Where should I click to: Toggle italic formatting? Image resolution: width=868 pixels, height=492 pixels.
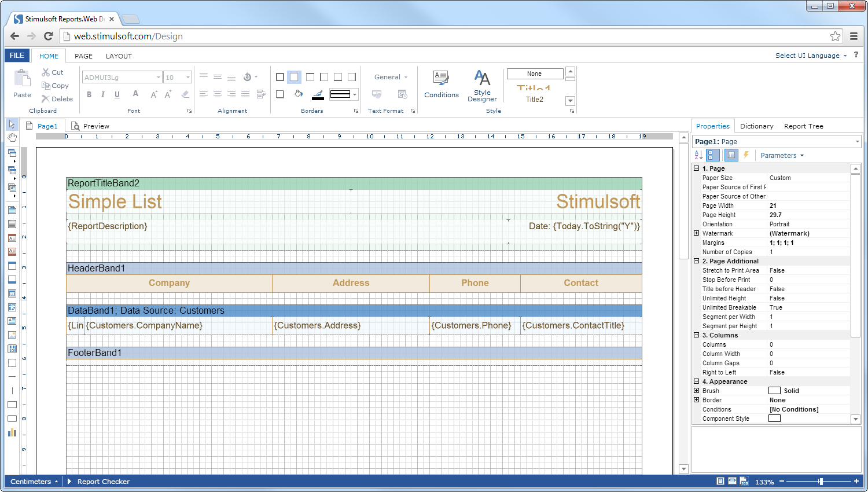coord(102,94)
